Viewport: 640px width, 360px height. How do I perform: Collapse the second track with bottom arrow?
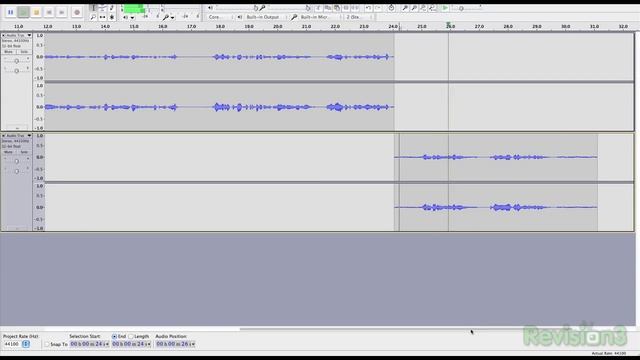coord(17,229)
